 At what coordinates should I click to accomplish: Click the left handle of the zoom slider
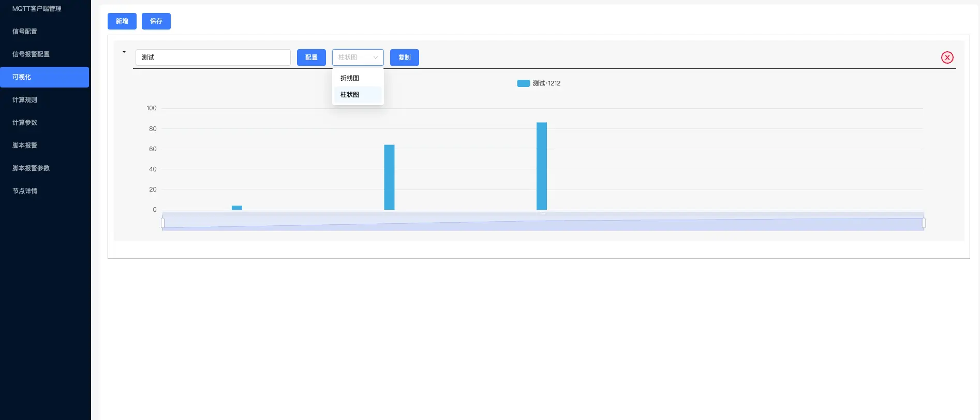(x=162, y=223)
